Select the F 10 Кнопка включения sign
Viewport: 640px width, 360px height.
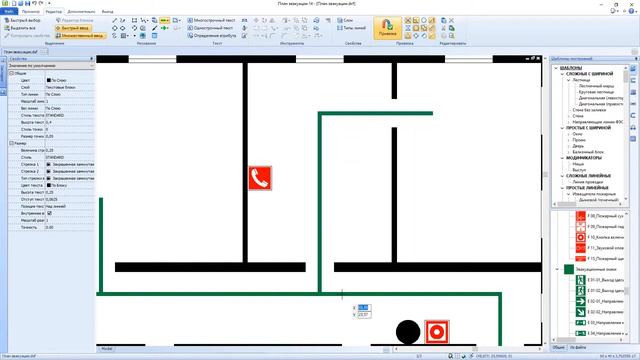pyautogui.click(x=600, y=237)
